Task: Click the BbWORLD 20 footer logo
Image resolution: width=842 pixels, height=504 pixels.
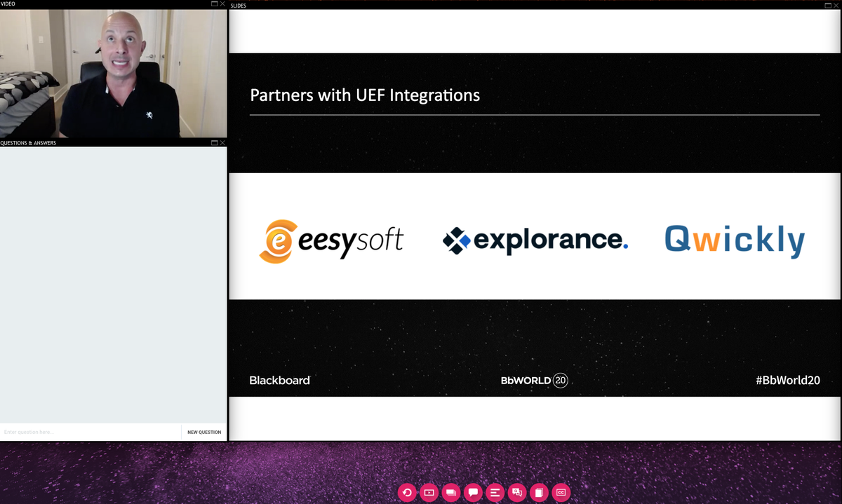Action: pos(534,381)
